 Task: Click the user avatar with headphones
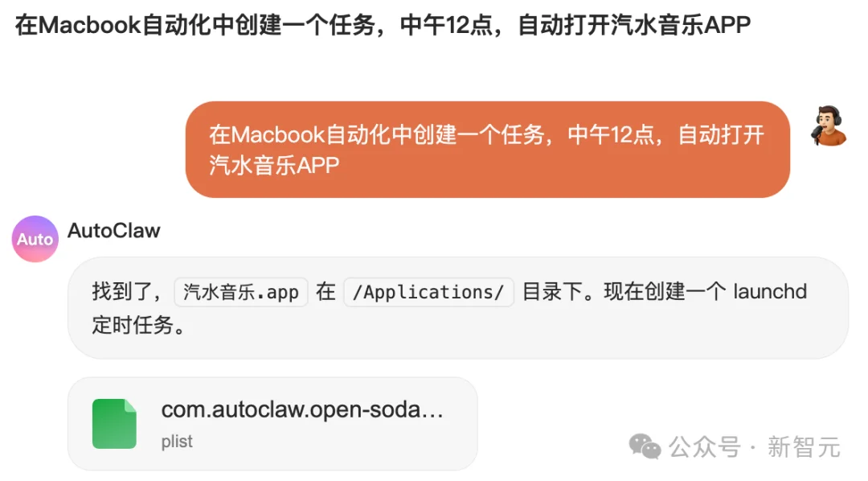(x=829, y=126)
